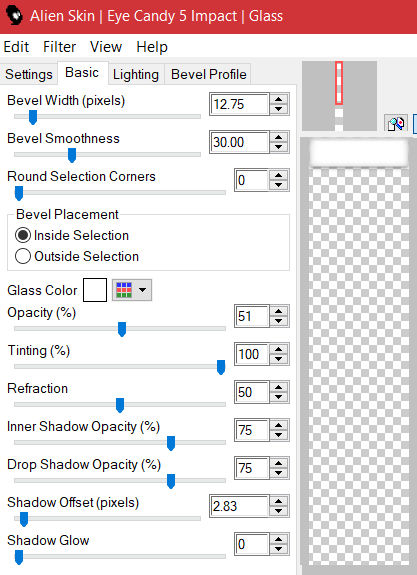This screenshot has width=417, height=575.
Task: Increase Opacity value with up arrow
Action: [x=279, y=311]
